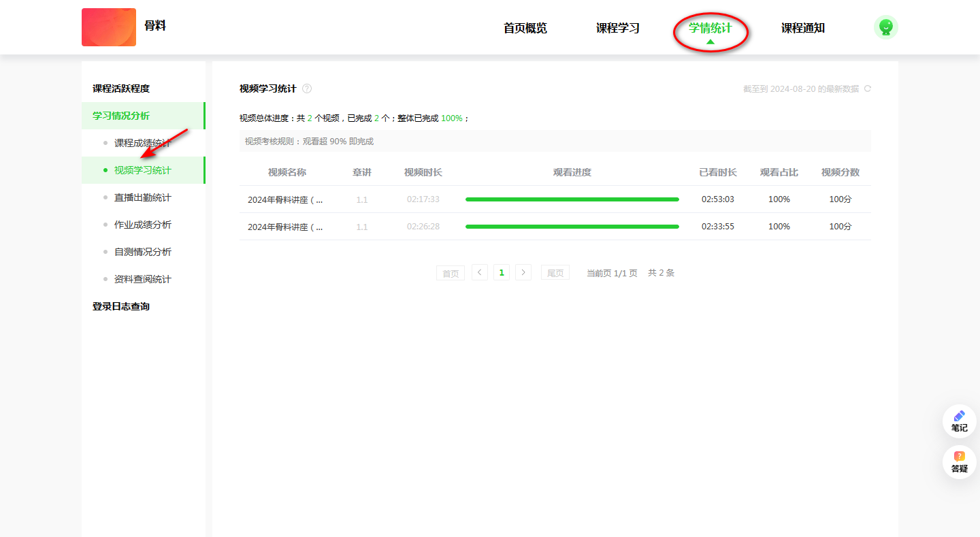
Task: Open the 答疑 Q&A floating button
Action: 959,461
